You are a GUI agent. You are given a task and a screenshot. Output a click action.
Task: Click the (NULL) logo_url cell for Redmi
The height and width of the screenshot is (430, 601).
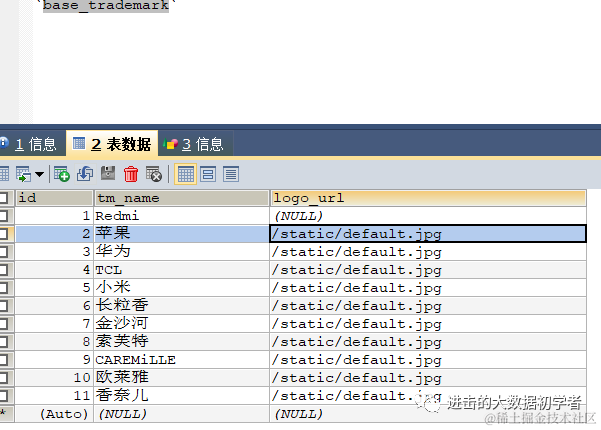click(x=428, y=216)
